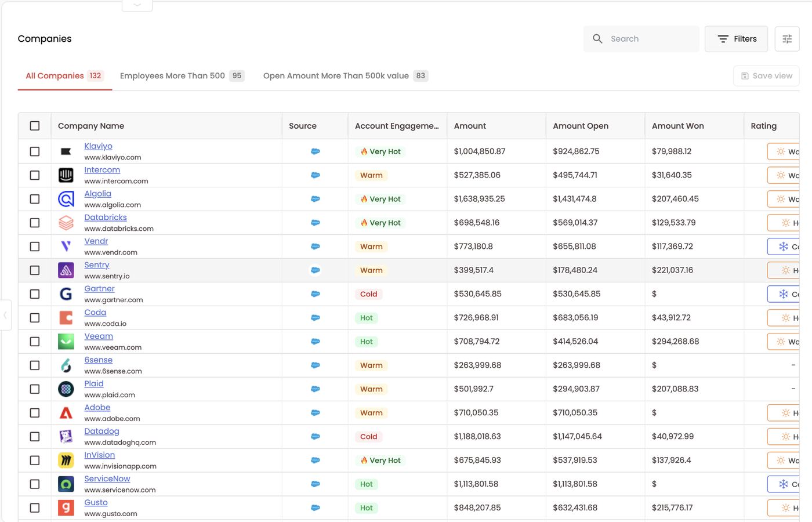Click the Gartner company logo
The width and height of the screenshot is (812, 522).
click(x=66, y=294)
